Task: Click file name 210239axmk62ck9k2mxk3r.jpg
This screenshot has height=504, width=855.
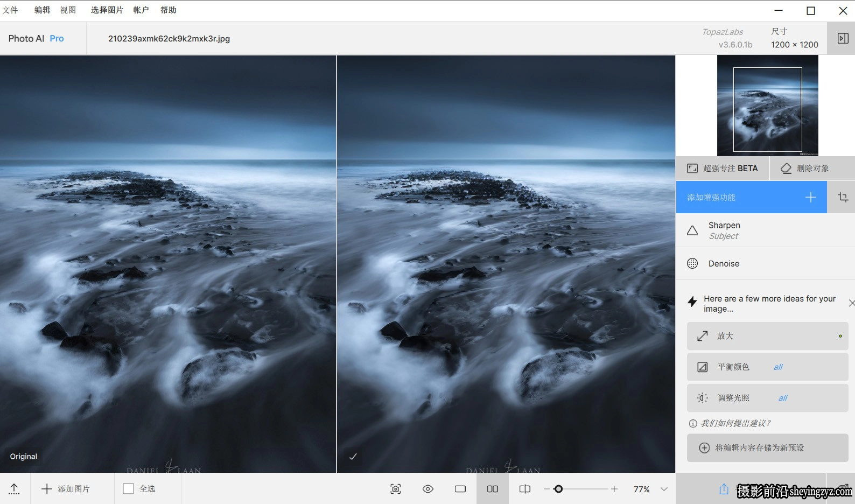Action: [x=169, y=38]
